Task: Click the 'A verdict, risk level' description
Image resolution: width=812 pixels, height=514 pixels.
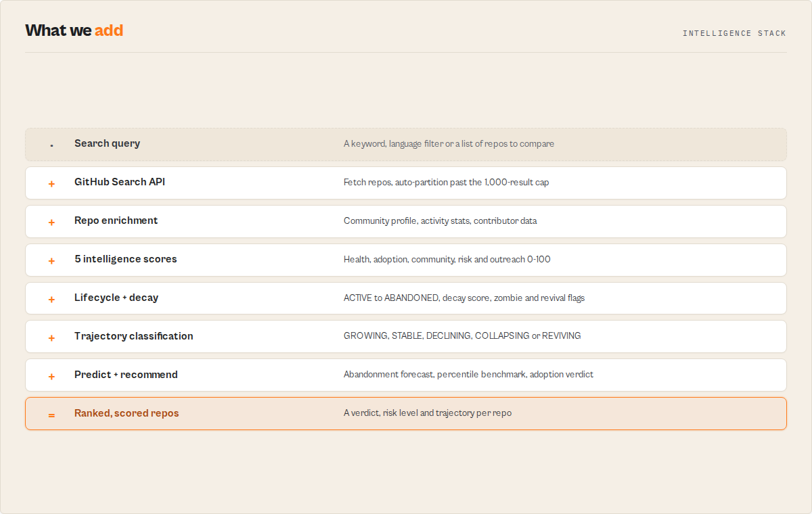Action: pos(428,413)
